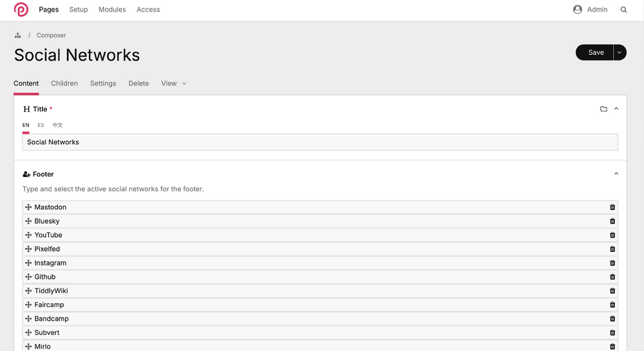The width and height of the screenshot is (644, 351).
Task: Click the Admin profile link
Action: (x=597, y=10)
